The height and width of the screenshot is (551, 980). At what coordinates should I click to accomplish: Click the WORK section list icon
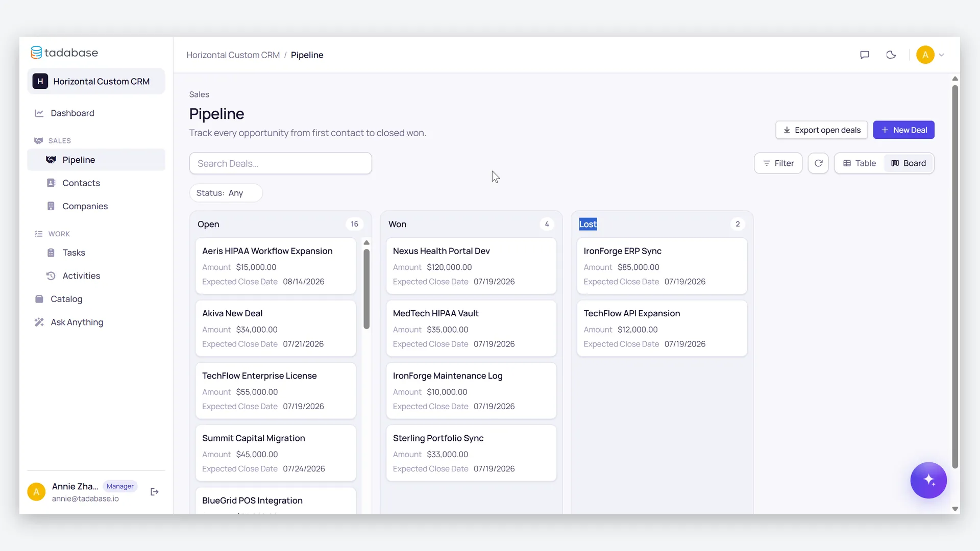(x=38, y=234)
